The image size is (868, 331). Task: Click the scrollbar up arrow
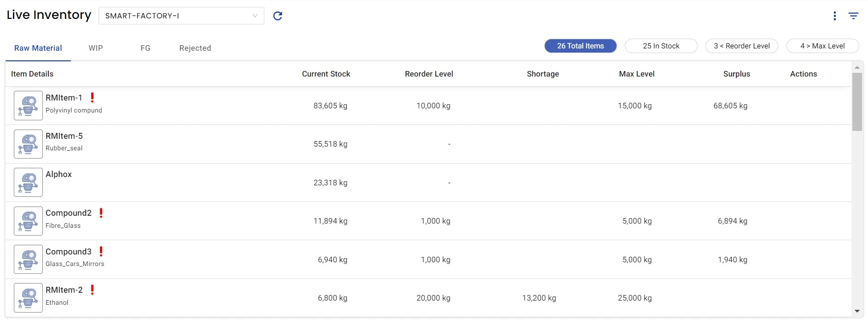click(857, 67)
